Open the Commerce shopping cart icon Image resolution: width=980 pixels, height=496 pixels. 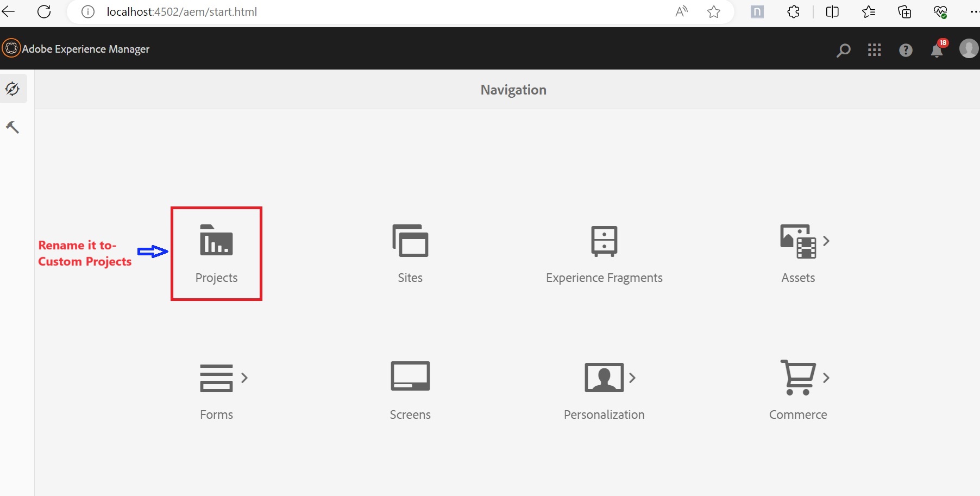pos(798,377)
